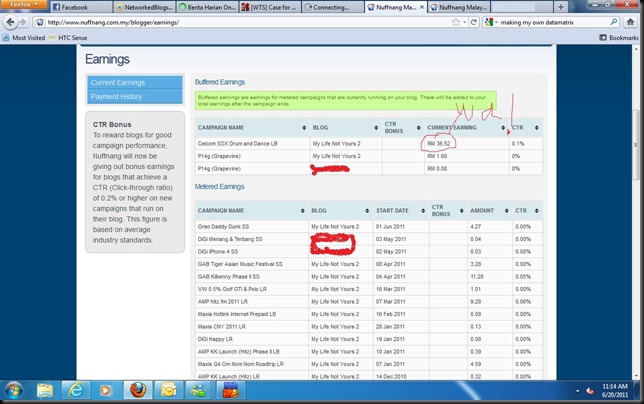644x404 pixels.
Task: Click 'GAB Kilkenny Phase II SS' campaign
Action: [x=228, y=277]
